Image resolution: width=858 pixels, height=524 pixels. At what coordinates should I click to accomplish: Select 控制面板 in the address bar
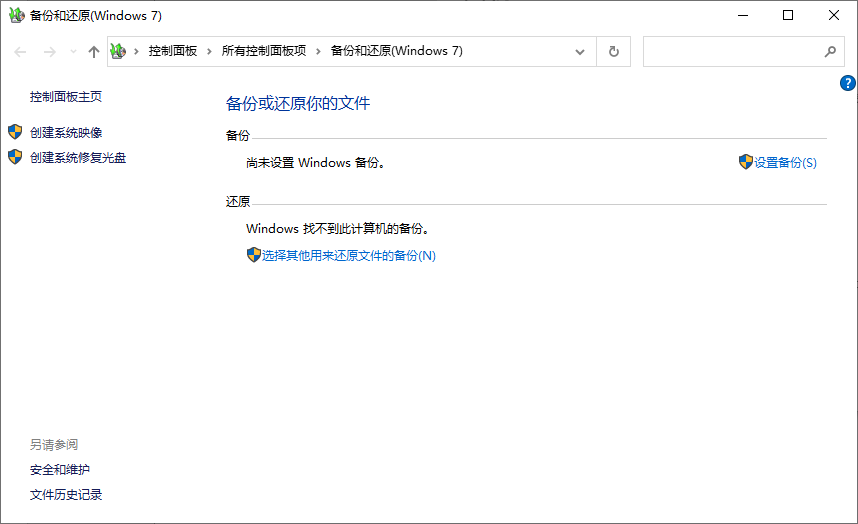[x=173, y=51]
